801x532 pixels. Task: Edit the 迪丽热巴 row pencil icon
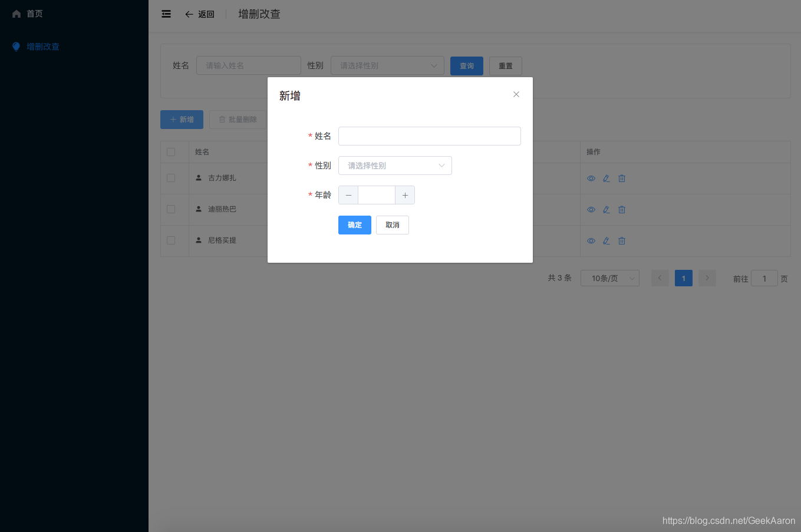[x=606, y=210]
